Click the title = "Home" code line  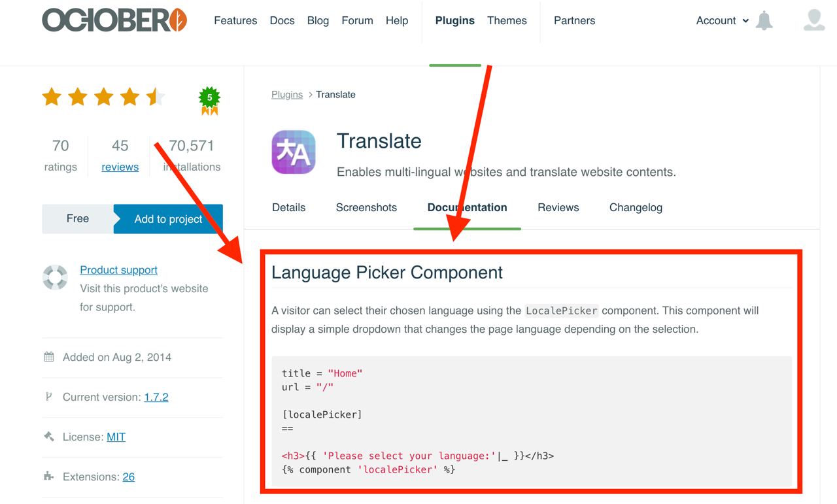(322, 373)
